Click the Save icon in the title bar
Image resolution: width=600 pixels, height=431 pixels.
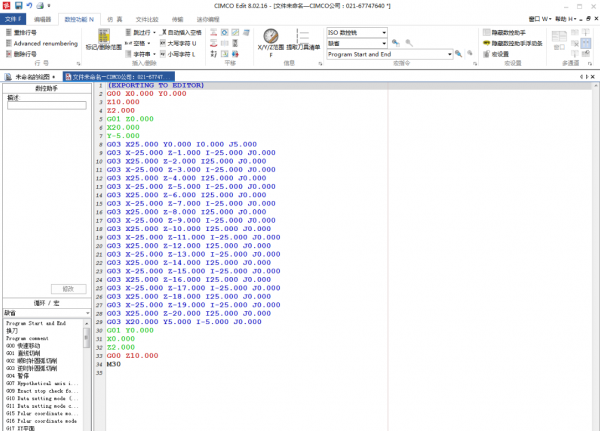point(18,5)
